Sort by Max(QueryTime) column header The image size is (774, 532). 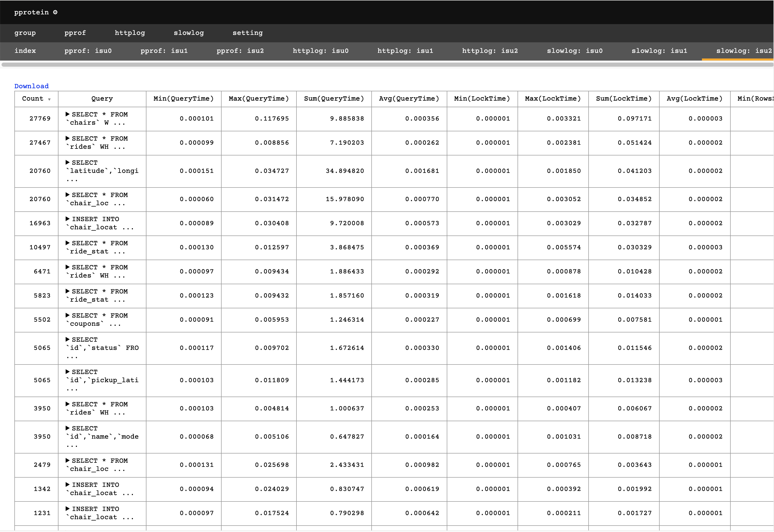click(x=259, y=99)
